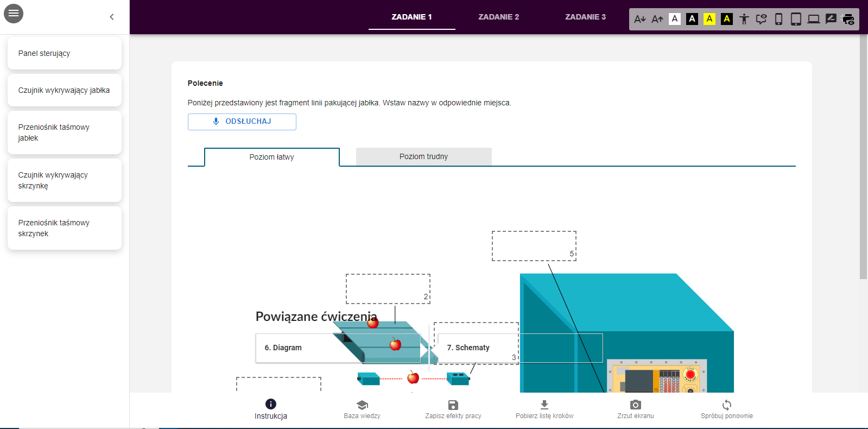Screen dimensions: 868x429
Task: Select the Poziom trudny tab
Action: coord(423,156)
